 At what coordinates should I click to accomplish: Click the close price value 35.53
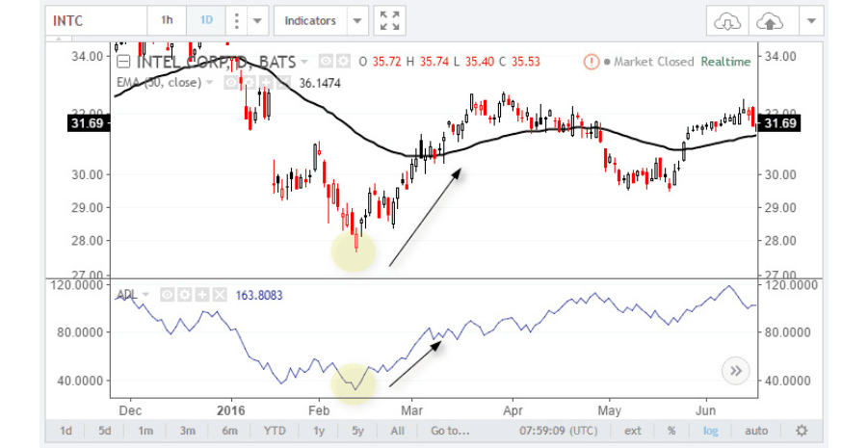(525, 62)
